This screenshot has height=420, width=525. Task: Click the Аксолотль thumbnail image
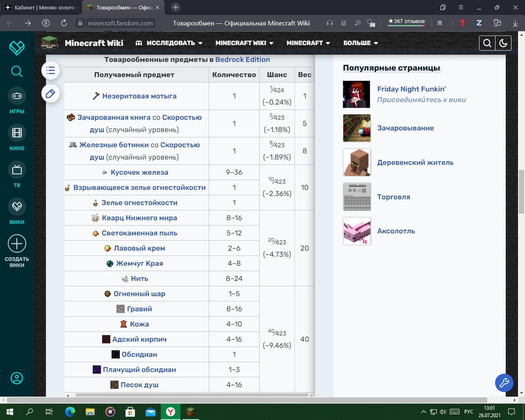coord(357,231)
